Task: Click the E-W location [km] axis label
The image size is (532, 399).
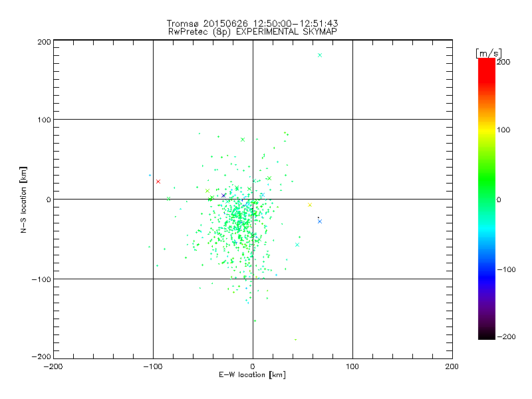Action: point(252,375)
